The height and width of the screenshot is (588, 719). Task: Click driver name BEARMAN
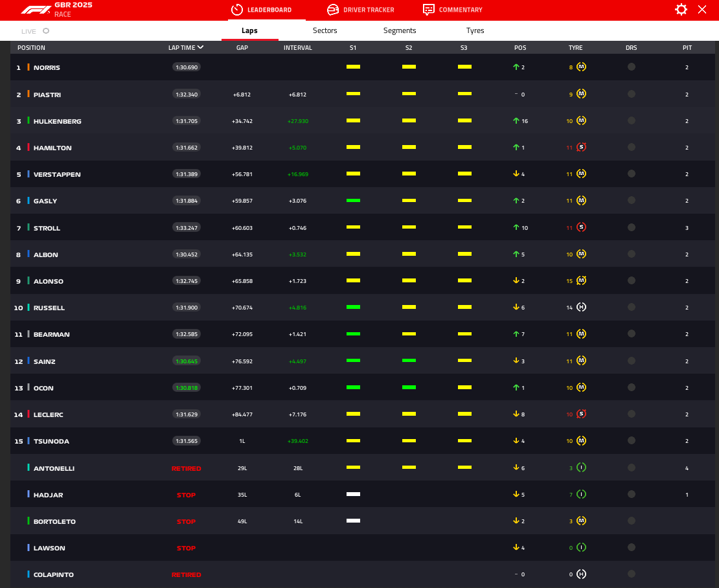[51, 335]
